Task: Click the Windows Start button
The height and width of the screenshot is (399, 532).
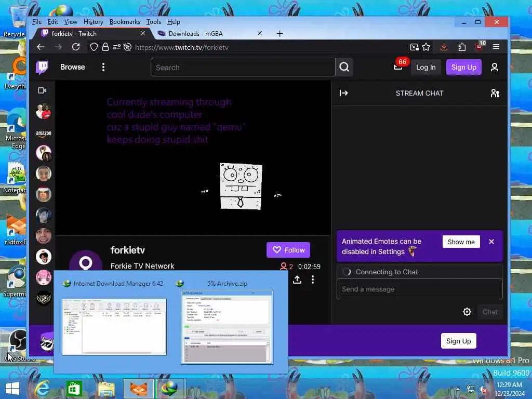Action: (12, 389)
